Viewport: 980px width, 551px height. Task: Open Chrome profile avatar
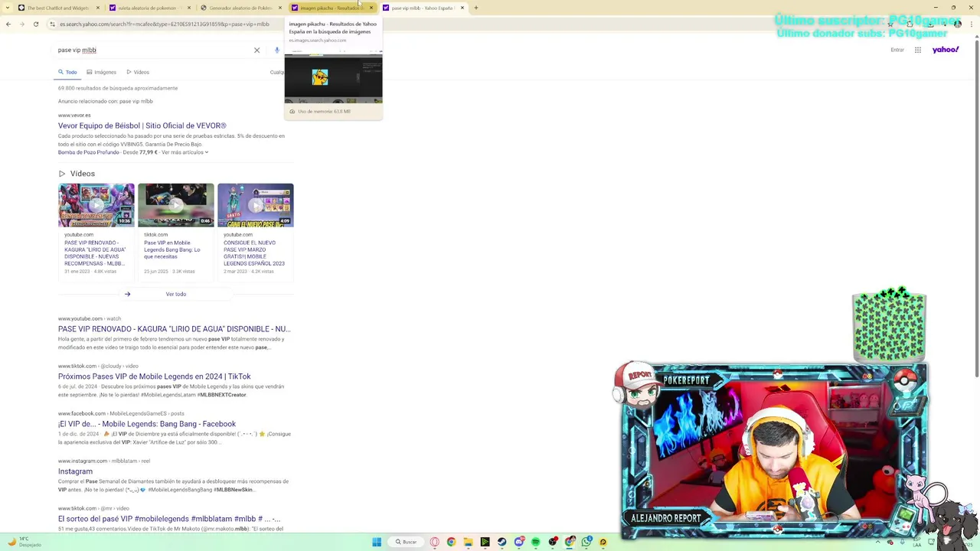[x=957, y=24]
